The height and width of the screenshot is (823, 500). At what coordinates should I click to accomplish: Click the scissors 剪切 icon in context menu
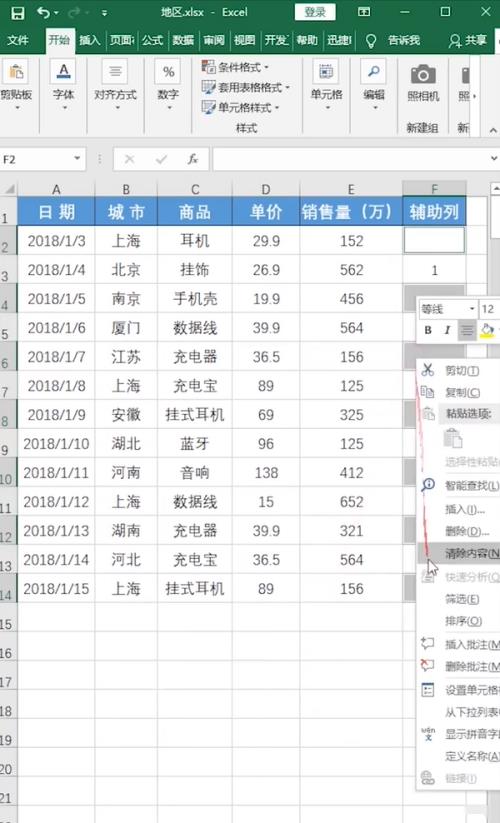(428, 371)
